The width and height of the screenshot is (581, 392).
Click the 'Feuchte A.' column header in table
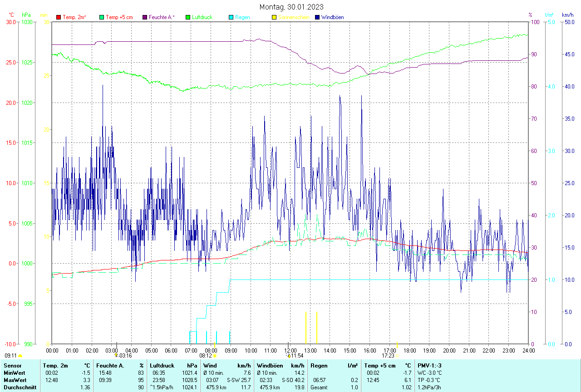coord(110,366)
